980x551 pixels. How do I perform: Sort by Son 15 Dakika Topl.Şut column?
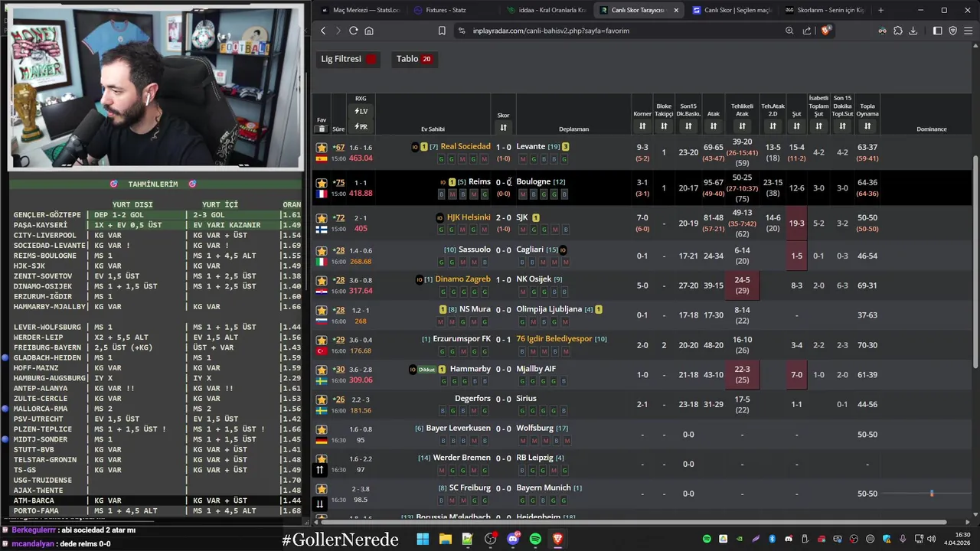tap(843, 126)
